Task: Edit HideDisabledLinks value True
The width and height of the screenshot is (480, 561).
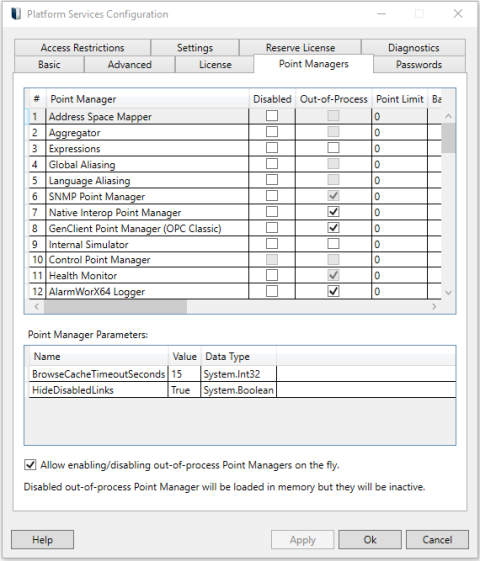Action: (x=185, y=390)
